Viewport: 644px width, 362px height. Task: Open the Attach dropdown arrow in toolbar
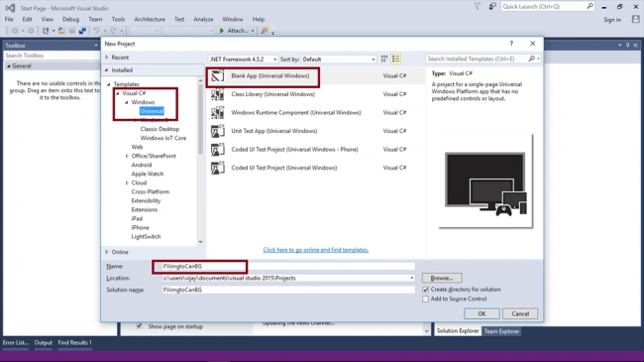point(253,31)
